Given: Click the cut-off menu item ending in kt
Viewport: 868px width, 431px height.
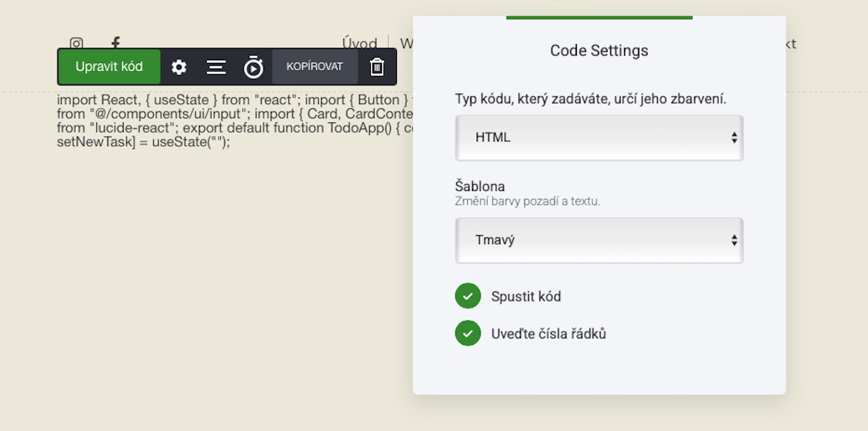Looking at the screenshot, I should [790, 43].
